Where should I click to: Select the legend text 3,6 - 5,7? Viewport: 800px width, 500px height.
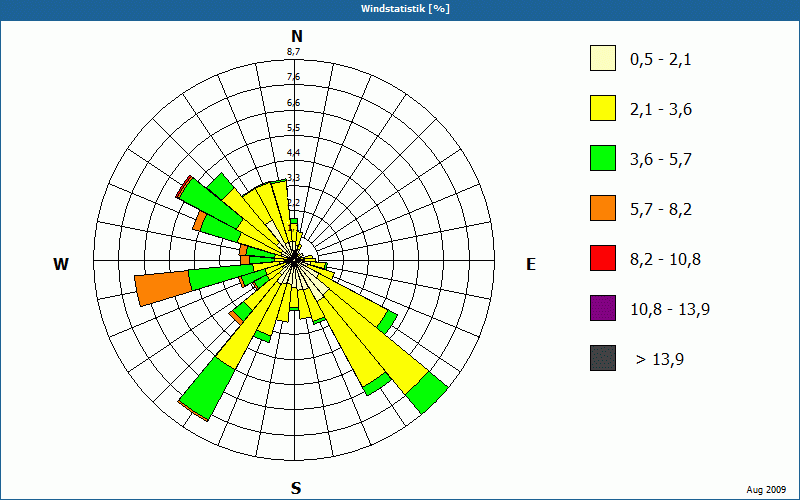pos(661,160)
